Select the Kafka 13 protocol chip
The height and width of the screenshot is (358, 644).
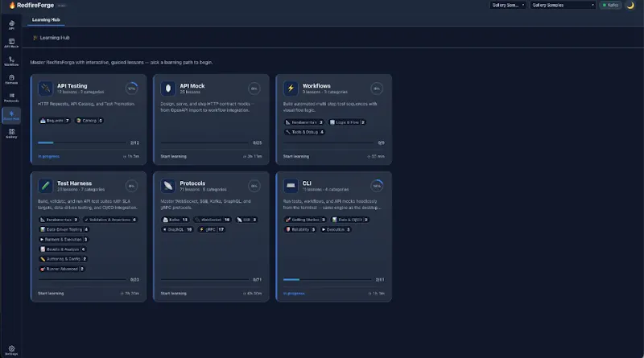tap(175, 220)
